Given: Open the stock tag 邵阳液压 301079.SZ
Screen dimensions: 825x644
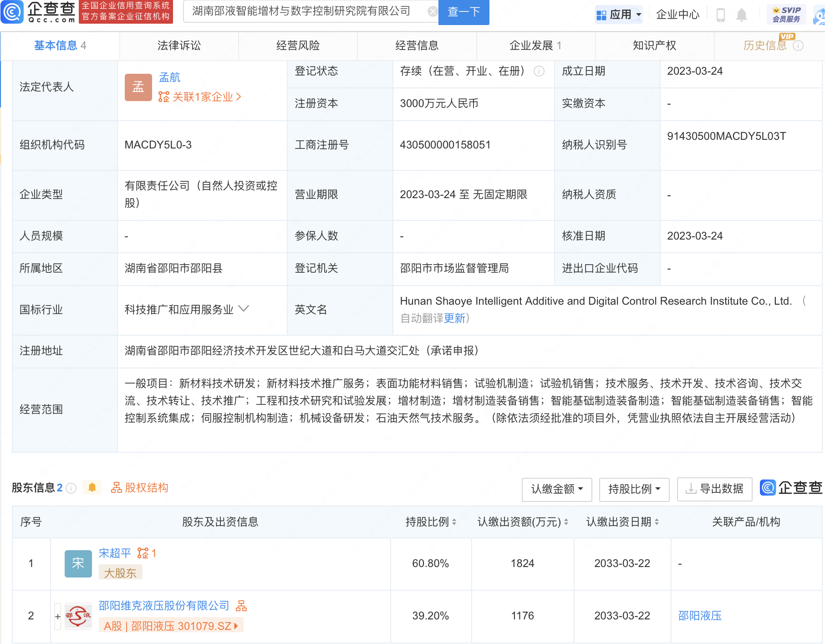Looking at the screenshot, I should [171, 626].
